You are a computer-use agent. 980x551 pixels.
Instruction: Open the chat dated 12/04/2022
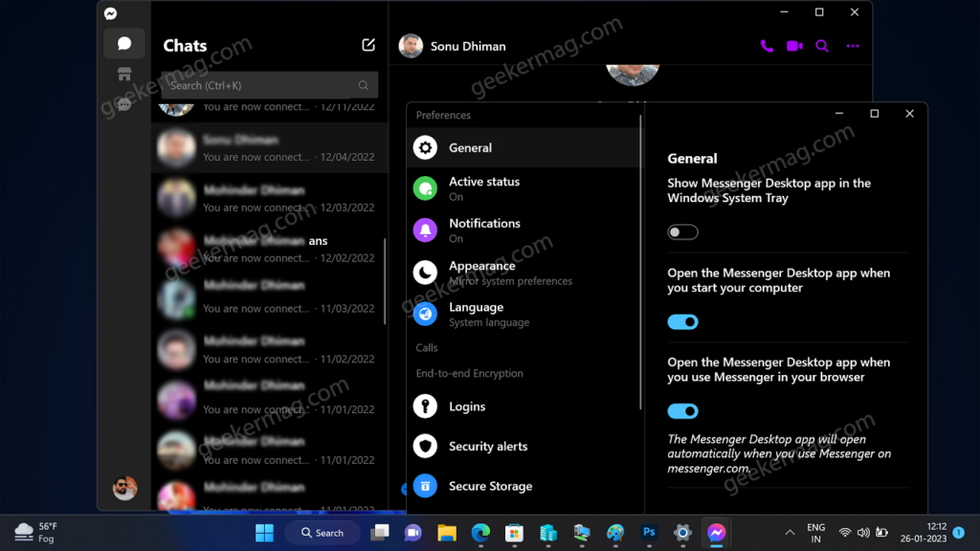click(269, 148)
